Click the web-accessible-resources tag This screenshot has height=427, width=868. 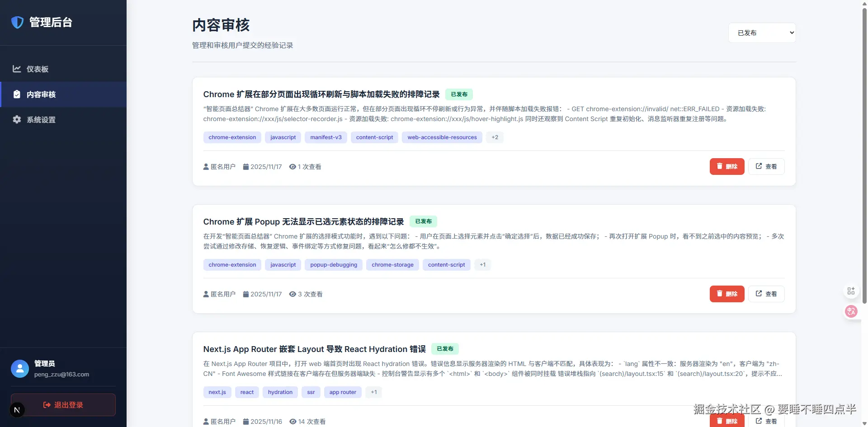(x=442, y=137)
